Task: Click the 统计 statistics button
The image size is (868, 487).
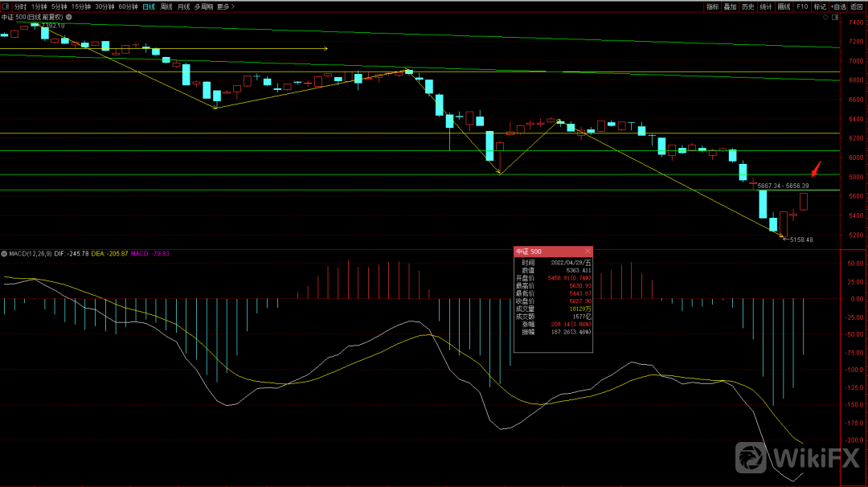Action: [x=766, y=6]
